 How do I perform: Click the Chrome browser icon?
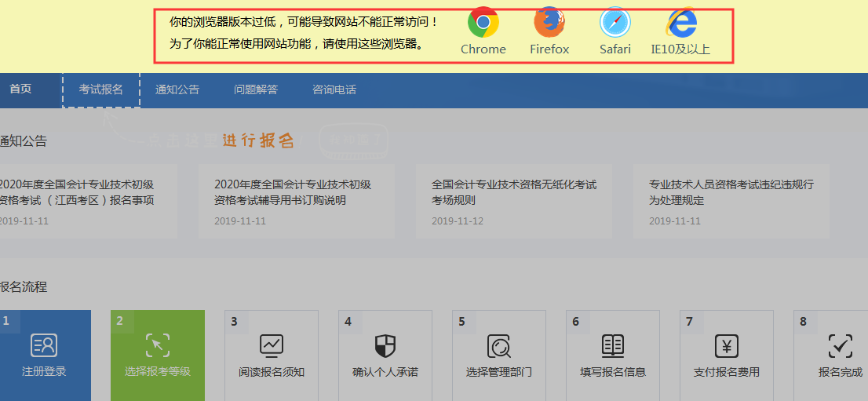click(x=483, y=23)
